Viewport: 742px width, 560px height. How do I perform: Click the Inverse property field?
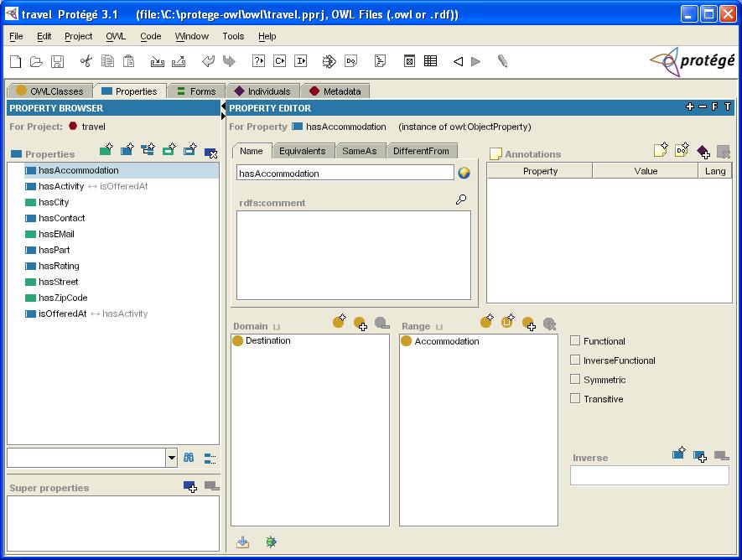650,475
